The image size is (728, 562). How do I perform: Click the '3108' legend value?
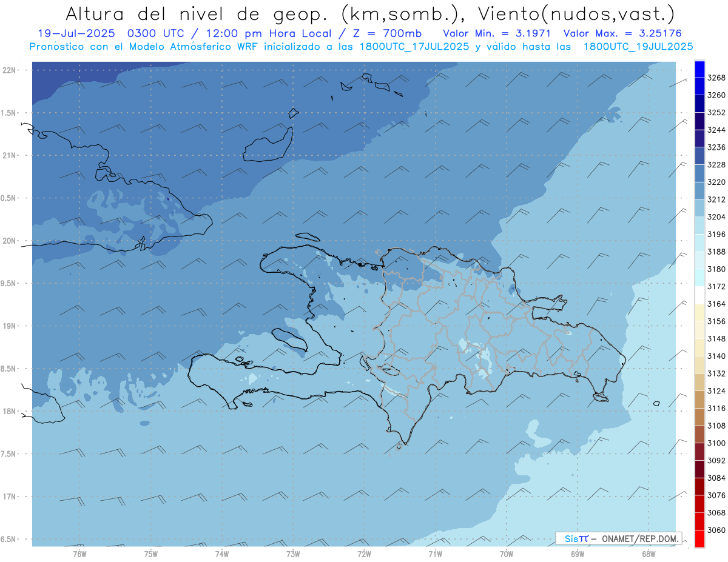point(716,426)
